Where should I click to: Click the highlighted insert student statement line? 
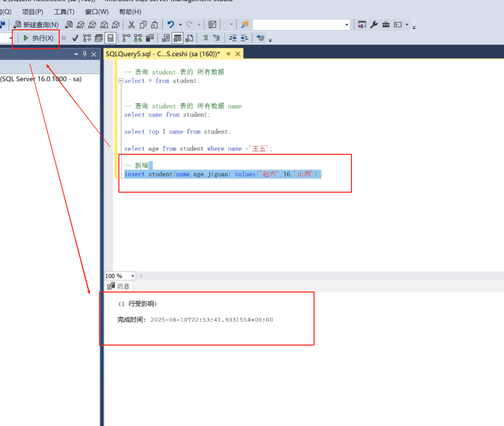click(x=223, y=174)
